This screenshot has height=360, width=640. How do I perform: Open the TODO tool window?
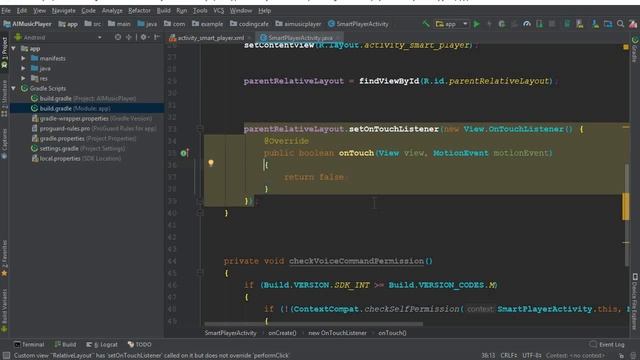pyautogui.click(x=140, y=344)
